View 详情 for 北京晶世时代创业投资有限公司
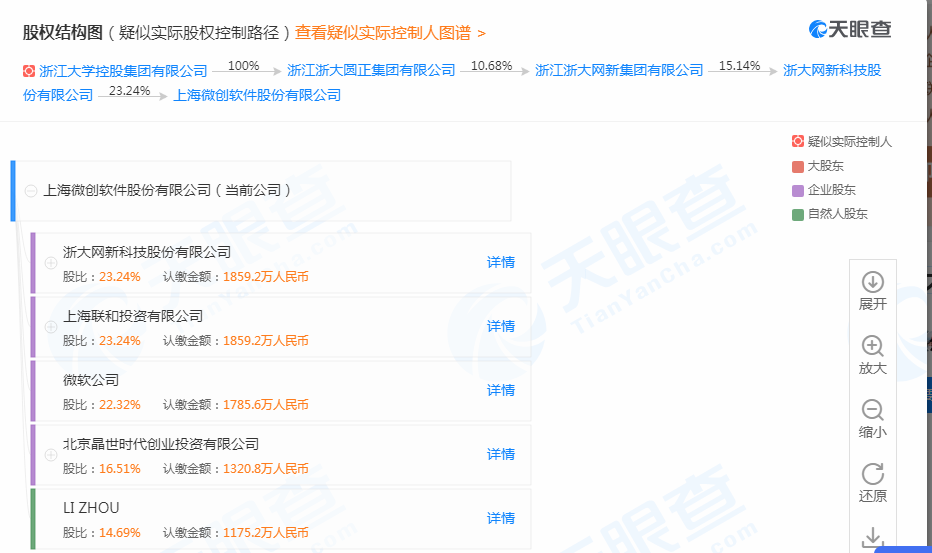Viewport: 932px width, 553px height. pos(500,454)
